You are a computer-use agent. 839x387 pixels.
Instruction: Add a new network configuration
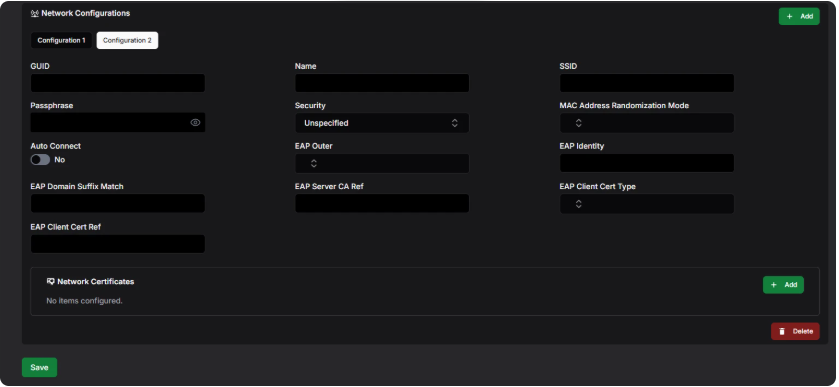click(x=799, y=16)
